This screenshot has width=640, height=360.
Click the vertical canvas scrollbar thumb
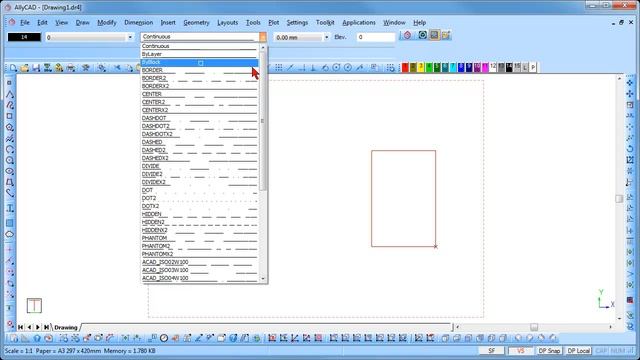(619, 198)
